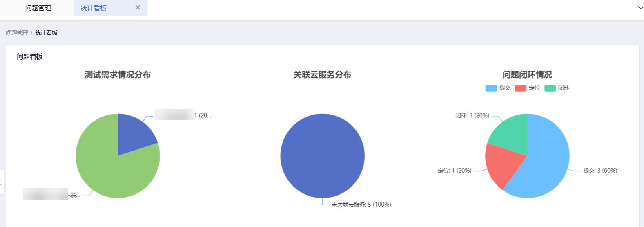
Task: Click the 统计看板 breadcrumb text
Action: coord(46,33)
